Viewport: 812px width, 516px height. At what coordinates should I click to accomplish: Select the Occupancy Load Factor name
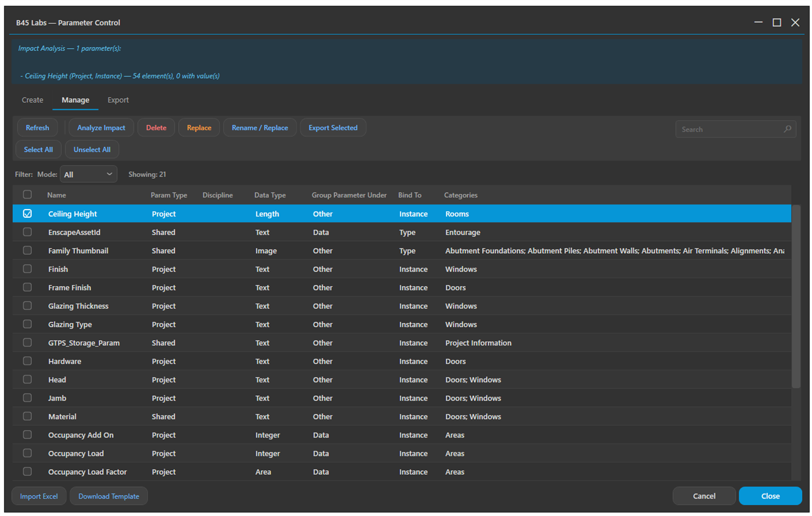(x=88, y=472)
